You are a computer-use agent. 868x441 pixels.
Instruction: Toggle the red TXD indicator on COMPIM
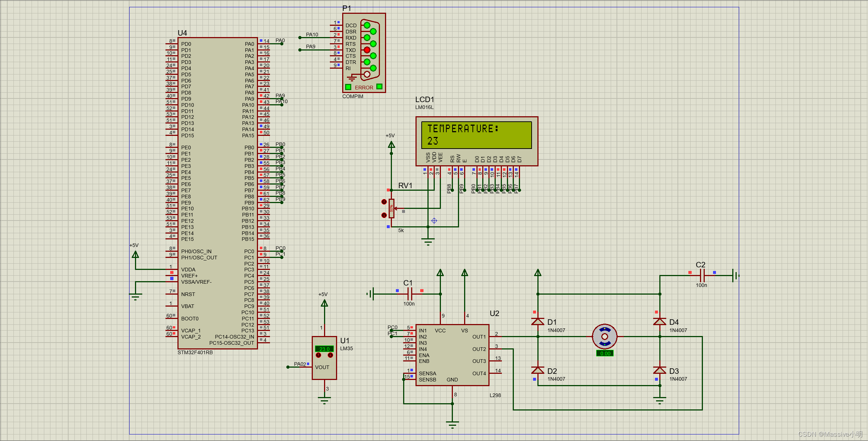click(366, 49)
